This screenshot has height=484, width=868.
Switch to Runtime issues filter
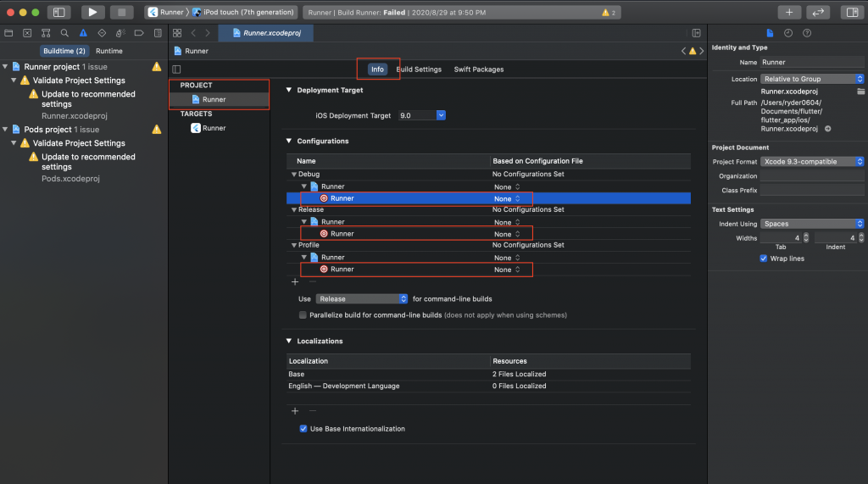point(109,51)
